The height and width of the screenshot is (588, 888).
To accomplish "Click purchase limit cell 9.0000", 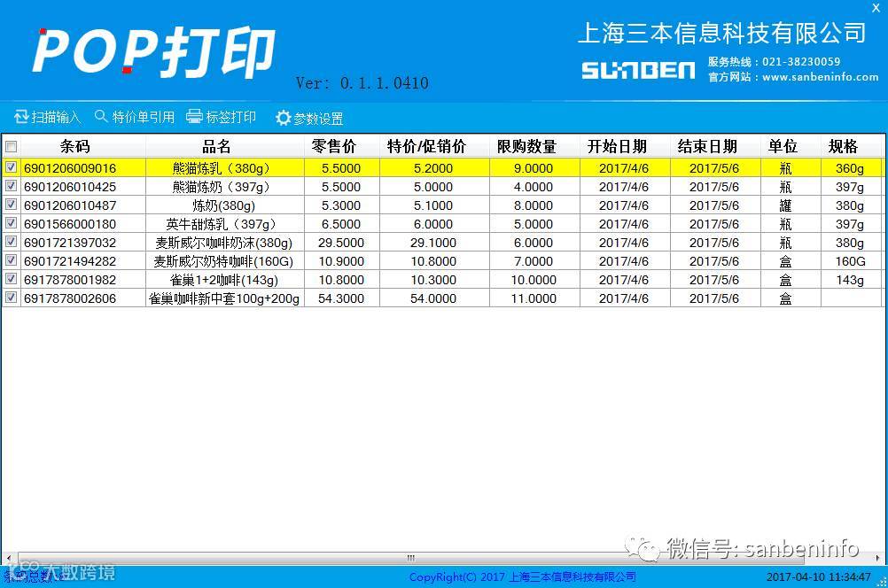I will click(534, 168).
